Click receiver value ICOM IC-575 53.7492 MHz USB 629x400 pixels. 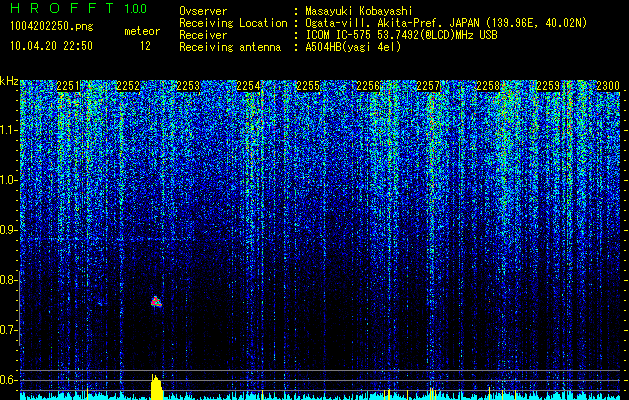click(401, 35)
